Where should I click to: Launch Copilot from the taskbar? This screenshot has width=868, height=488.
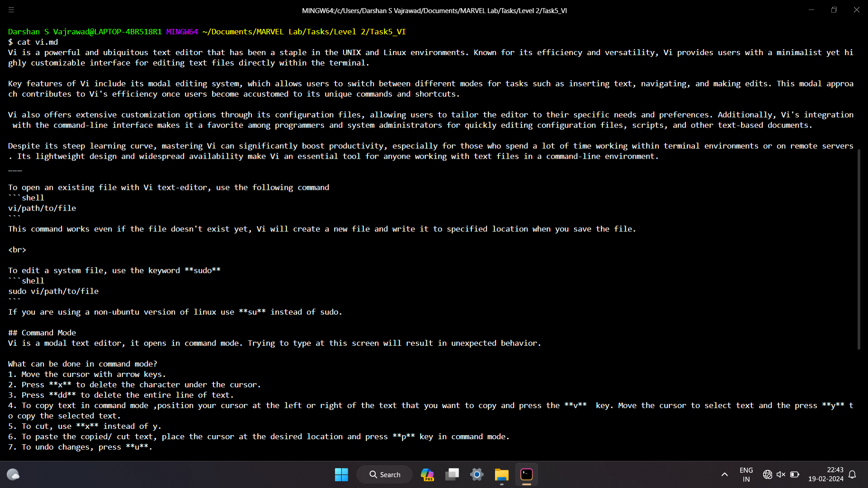click(427, 474)
